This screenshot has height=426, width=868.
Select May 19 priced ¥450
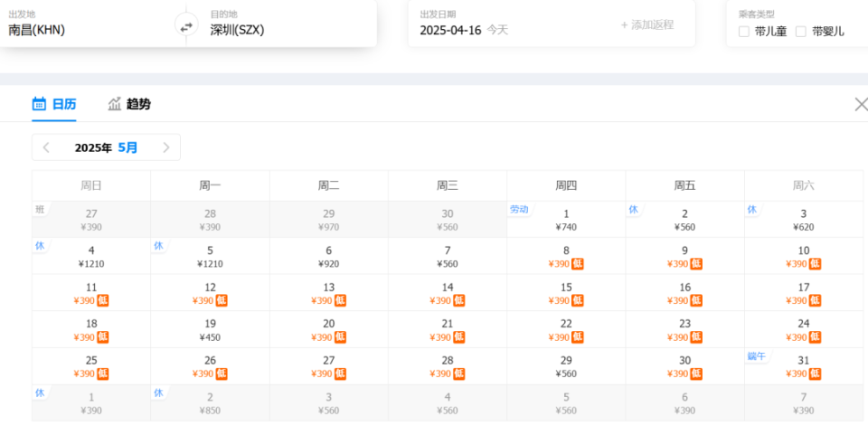[210, 329]
